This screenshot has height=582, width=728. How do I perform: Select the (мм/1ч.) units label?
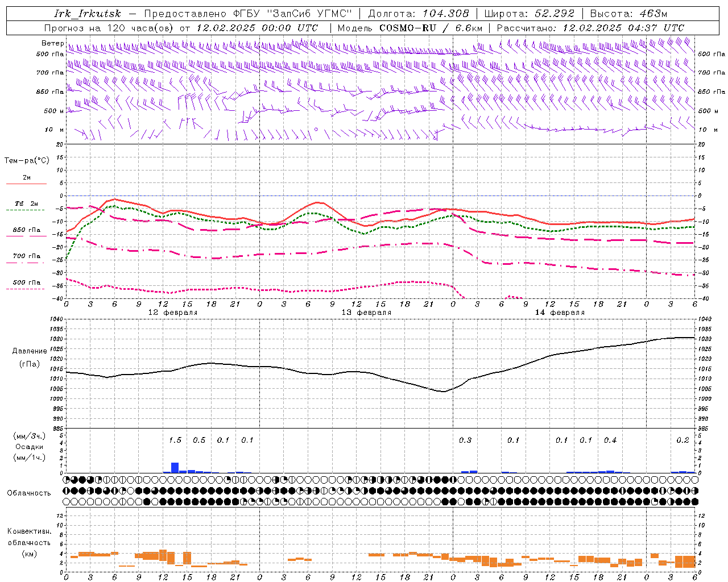pos(29,458)
